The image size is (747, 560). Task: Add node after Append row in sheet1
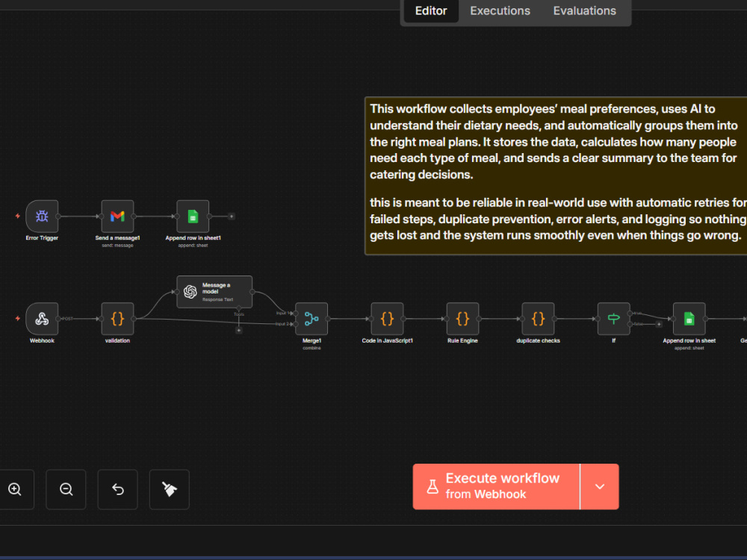232,217
